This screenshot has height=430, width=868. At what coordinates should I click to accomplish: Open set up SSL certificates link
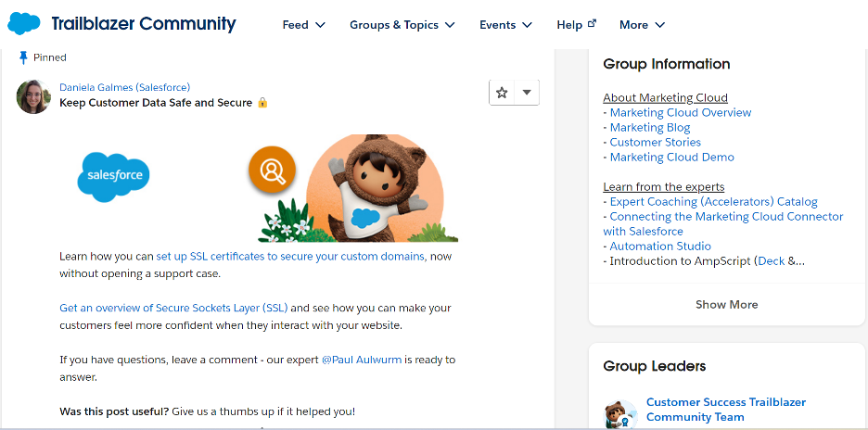point(290,256)
